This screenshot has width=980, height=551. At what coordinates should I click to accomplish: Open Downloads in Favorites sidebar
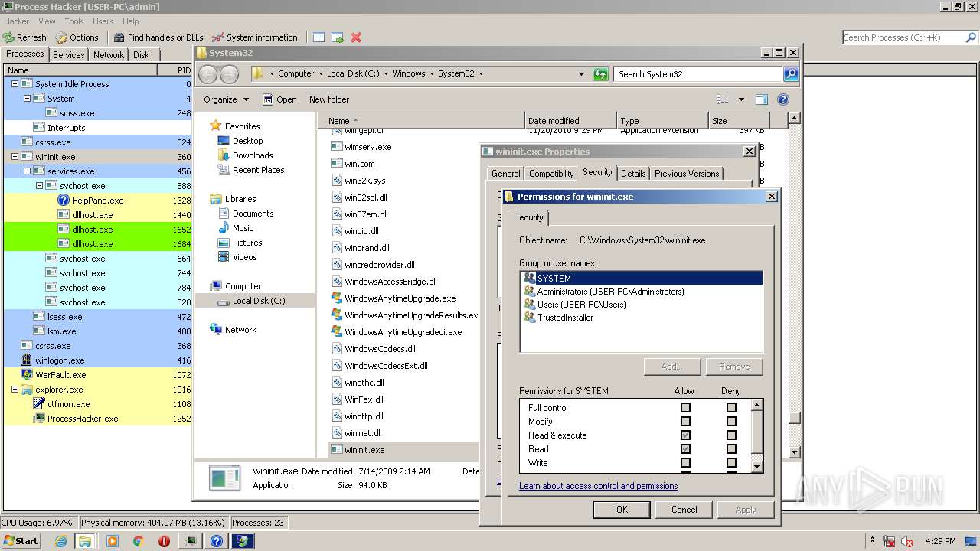[253, 155]
